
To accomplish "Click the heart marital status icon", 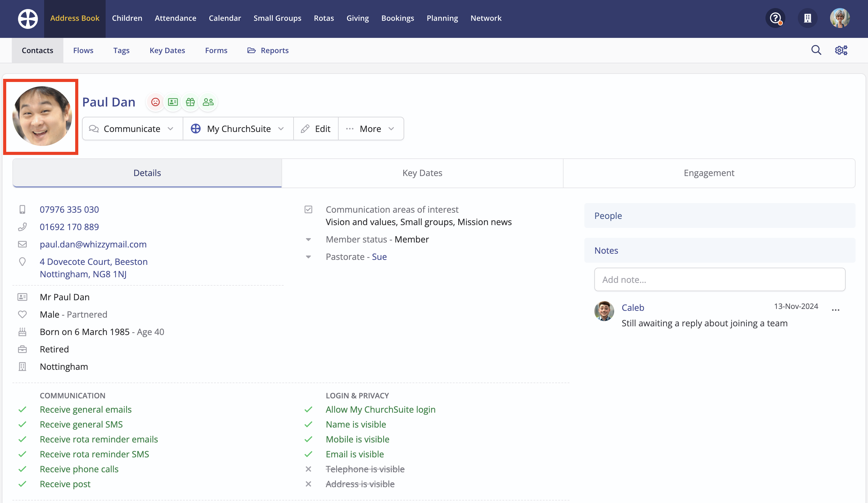I will [x=22, y=315].
